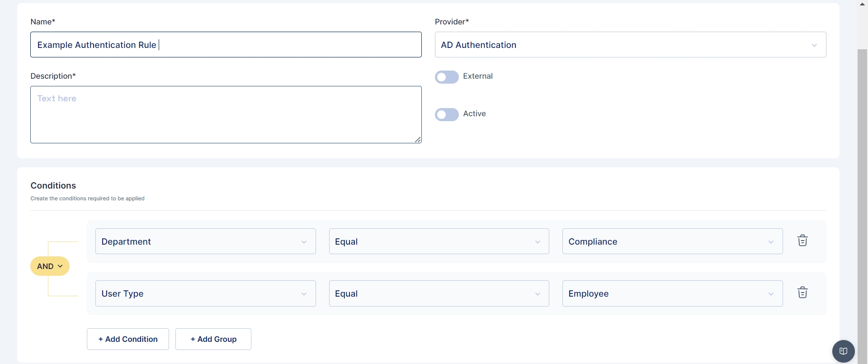
Task: Open Equal operator for Department row
Action: [x=439, y=241]
